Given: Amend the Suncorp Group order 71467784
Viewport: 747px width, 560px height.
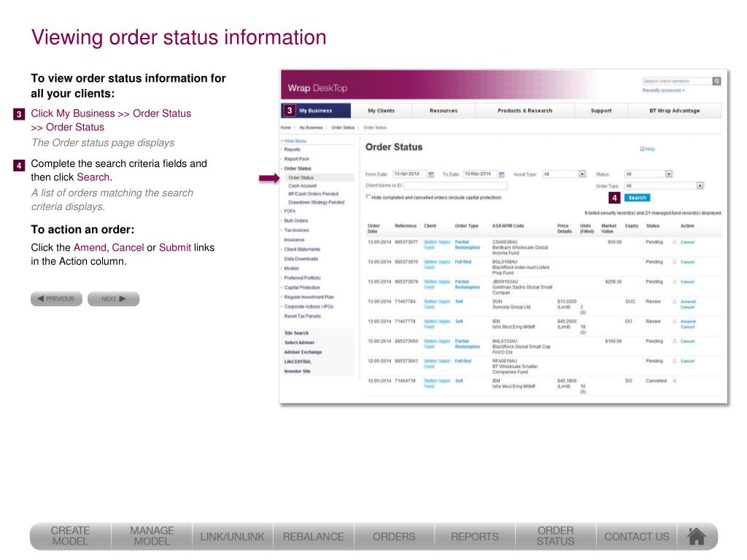Looking at the screenshot, I should [x=688, y=301].
